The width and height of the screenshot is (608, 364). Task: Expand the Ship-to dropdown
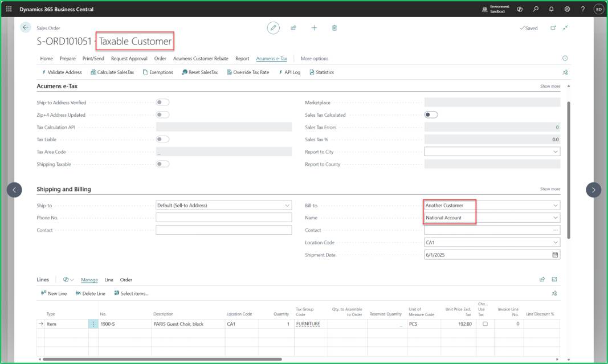coord(287,206)
